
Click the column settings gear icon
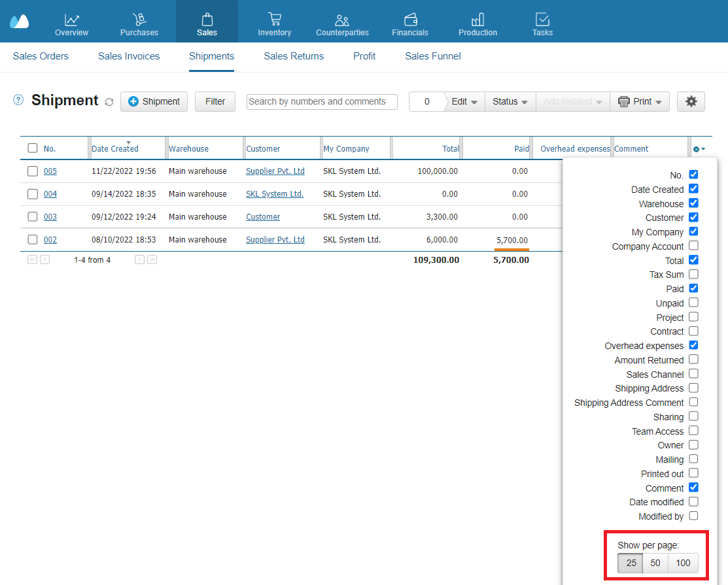699,149
